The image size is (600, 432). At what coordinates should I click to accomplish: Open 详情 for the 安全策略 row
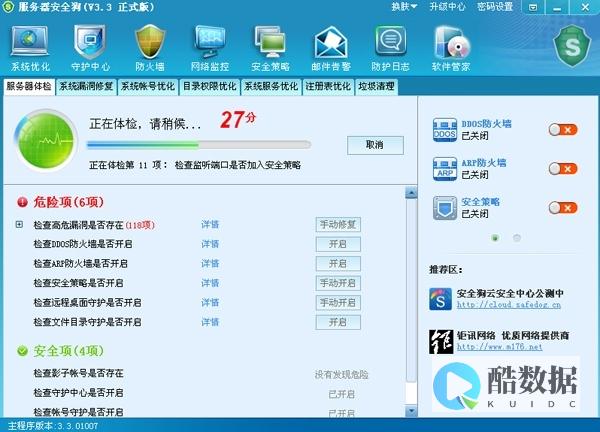click(x=210, y=283)
